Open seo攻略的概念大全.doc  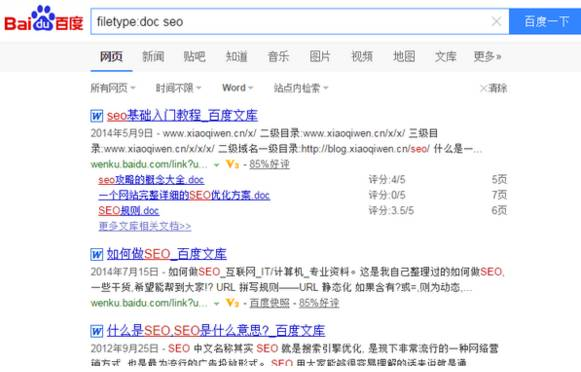pyautogui.click(x=151, y=180)
